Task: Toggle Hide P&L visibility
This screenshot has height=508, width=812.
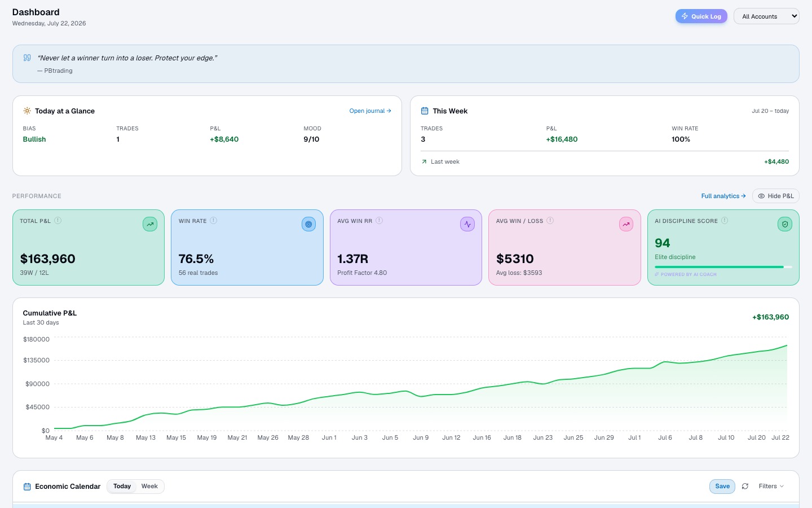Action: pos(775,196)
